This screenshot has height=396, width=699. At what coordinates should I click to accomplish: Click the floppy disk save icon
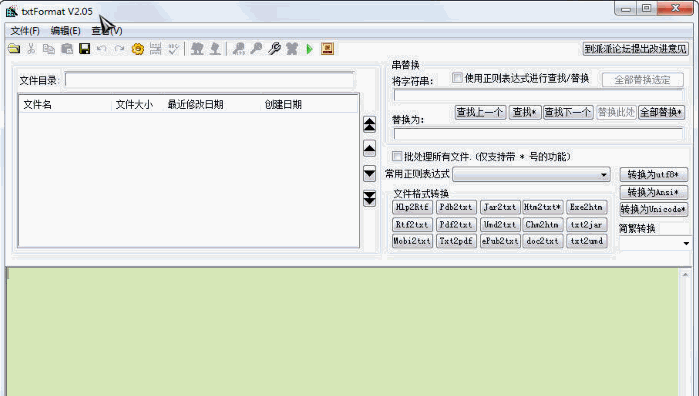[85, 49]
